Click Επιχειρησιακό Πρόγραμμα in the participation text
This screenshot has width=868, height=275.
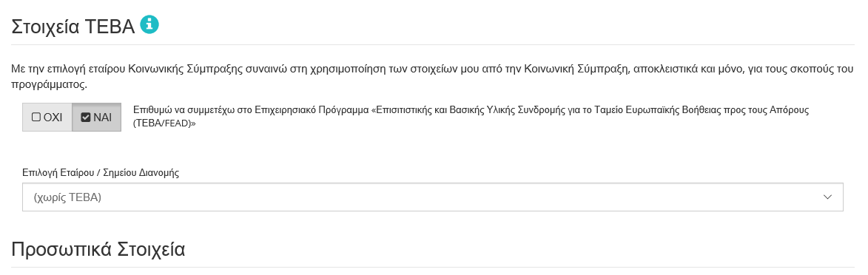click(311, 109)
